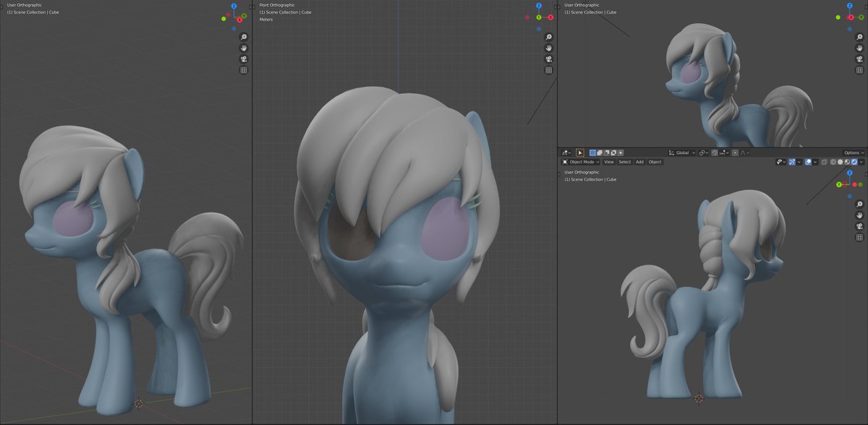Viewport: 868px width, 425px height.
Task: Click the hand pan gizmo in center viewport
Action: [548, 48]
